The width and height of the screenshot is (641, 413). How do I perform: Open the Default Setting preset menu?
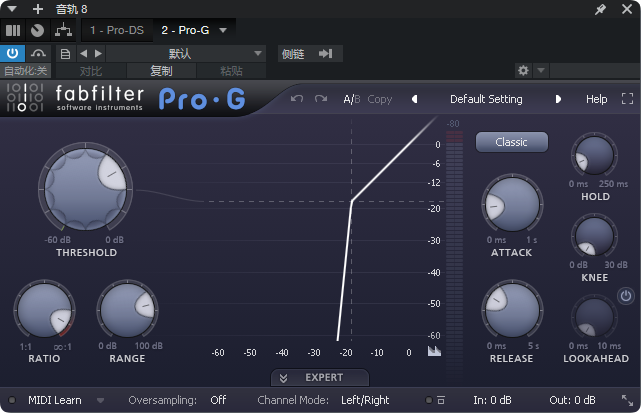486,99
